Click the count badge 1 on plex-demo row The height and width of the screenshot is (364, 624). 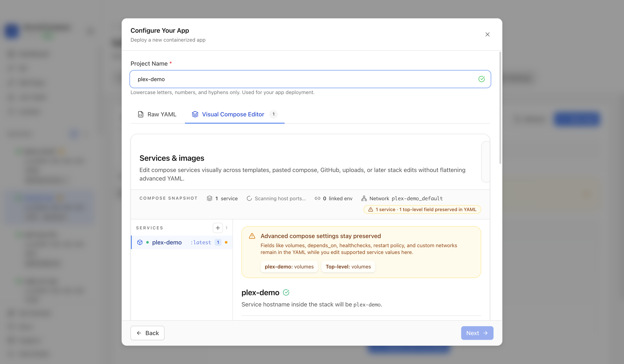tap(218, 243)
